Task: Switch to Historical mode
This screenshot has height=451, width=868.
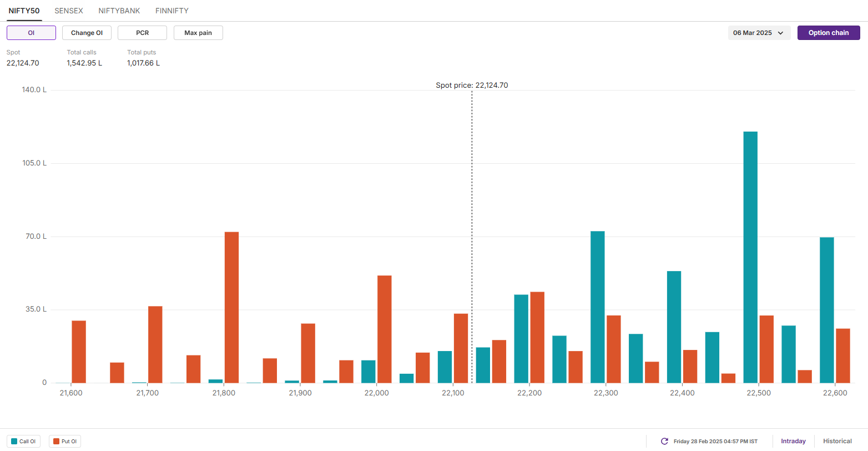Action: tap(837, 442)
